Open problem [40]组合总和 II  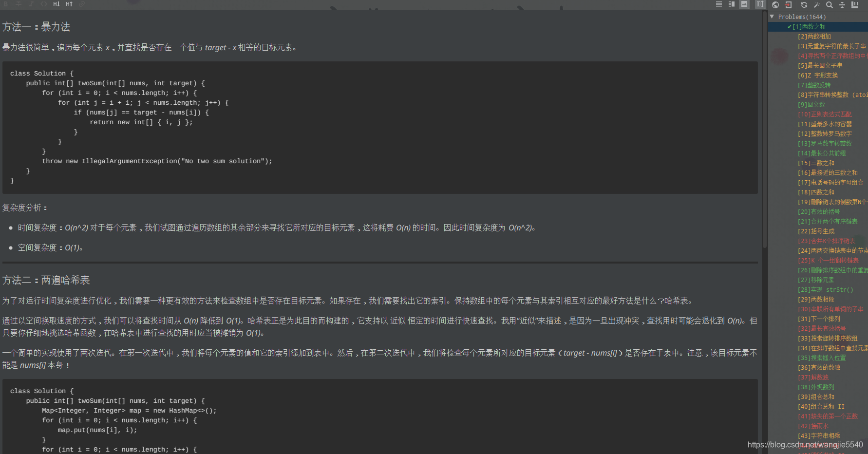821,407
